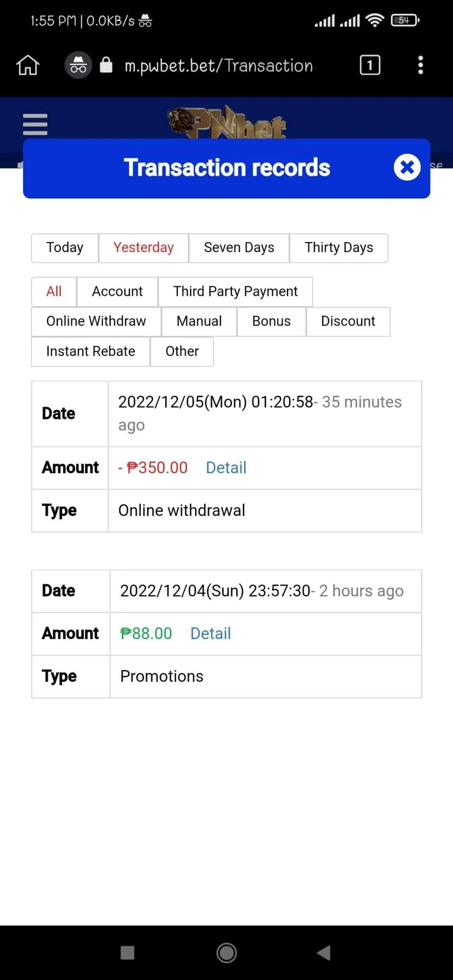
Task: Tap the Android back triangle button
Action: coord(324,952)
